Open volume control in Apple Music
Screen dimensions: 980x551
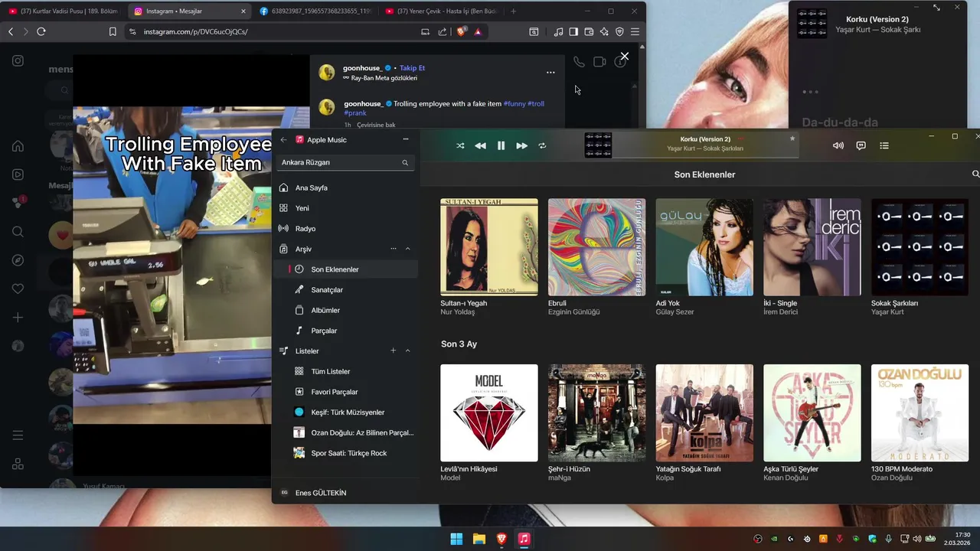pos(838,145)
